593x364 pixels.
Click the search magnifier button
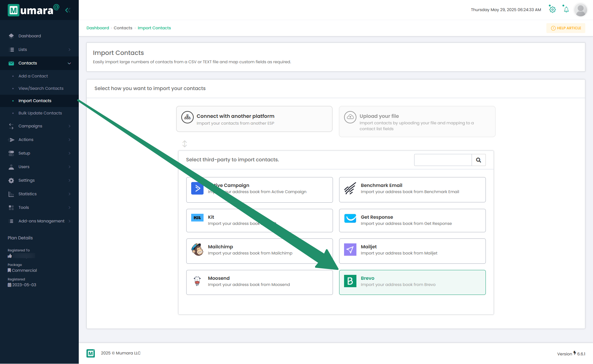click(479, 160)
